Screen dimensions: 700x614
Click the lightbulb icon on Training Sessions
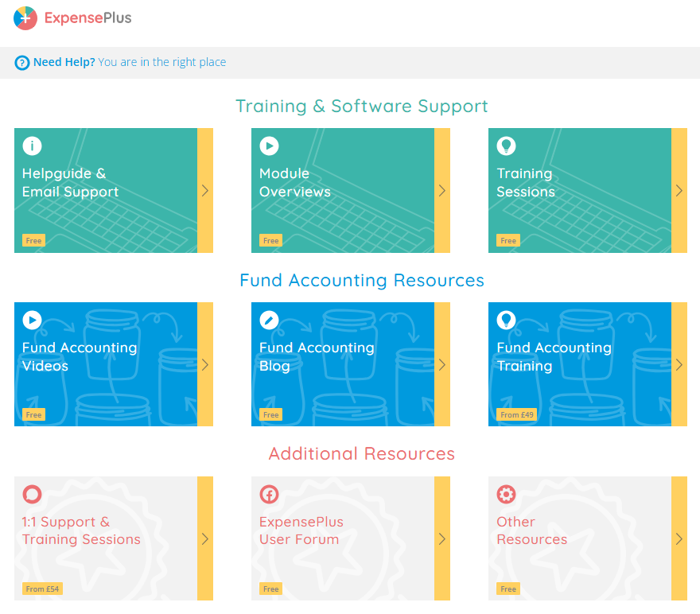click(506, 146)
